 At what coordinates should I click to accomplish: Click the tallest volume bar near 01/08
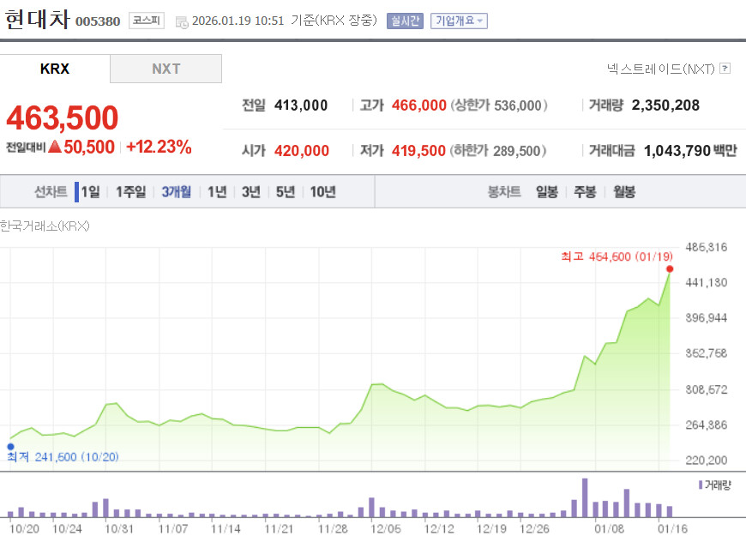(585, 497)
